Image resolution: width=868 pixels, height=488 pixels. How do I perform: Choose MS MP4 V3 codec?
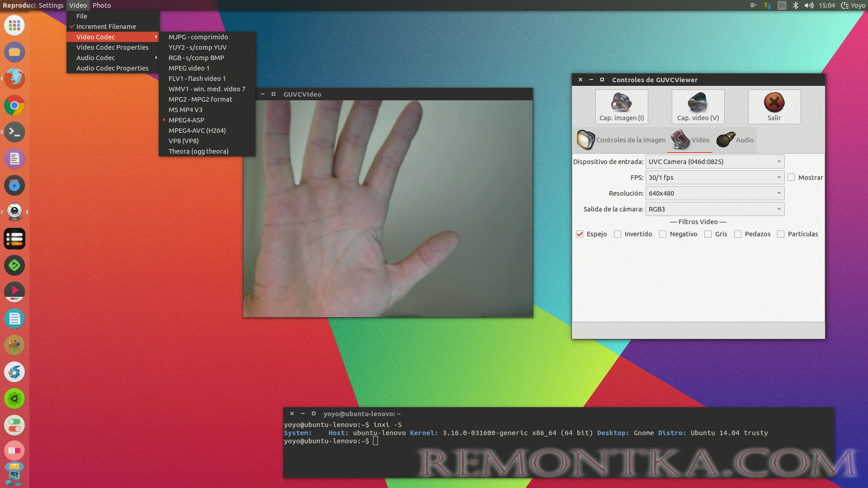pos(207,110)
